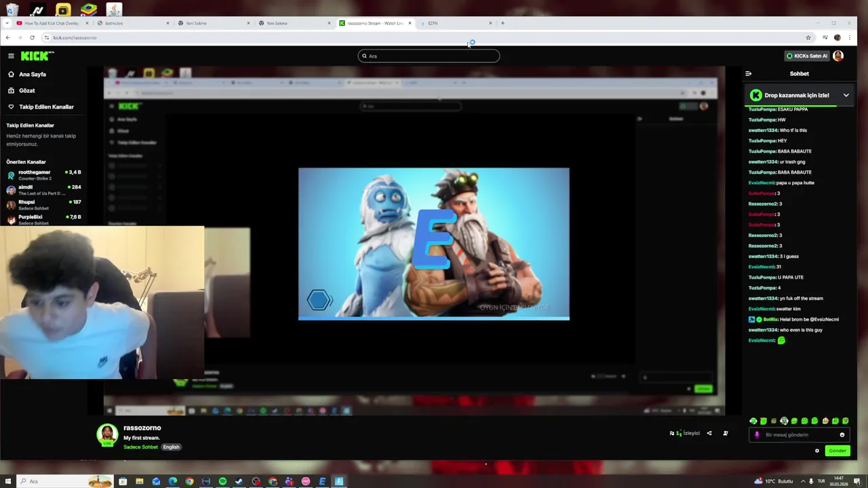
Task: Open recommended channel rootthegamer
Action: click(44, 175)
